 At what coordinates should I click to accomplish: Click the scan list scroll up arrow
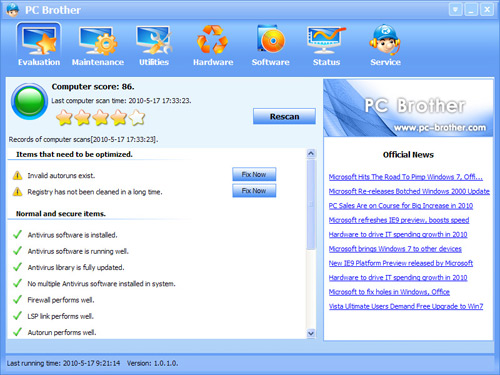pos(311,154)
